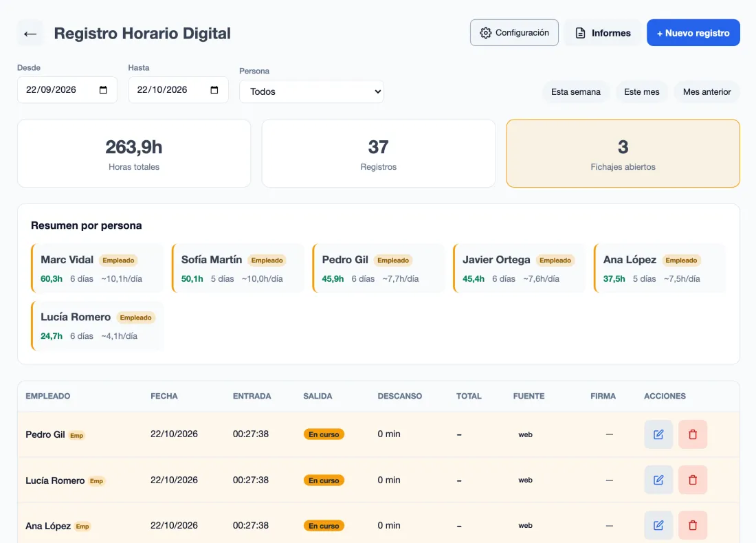Click the FIRMA column header
The height and width of the screenshot is (543, 756).
pyautogui.click(x=603, y=396)
